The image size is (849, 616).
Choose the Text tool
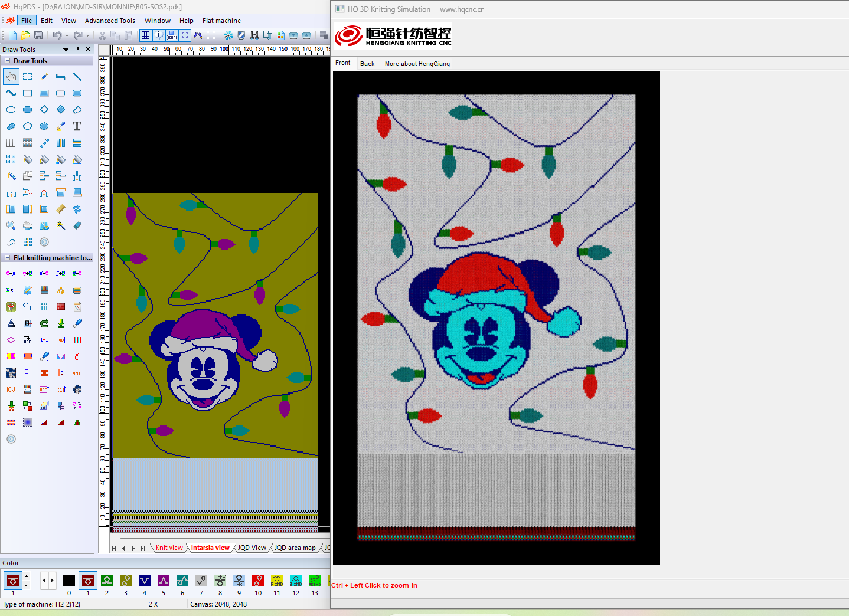[77, 126]
